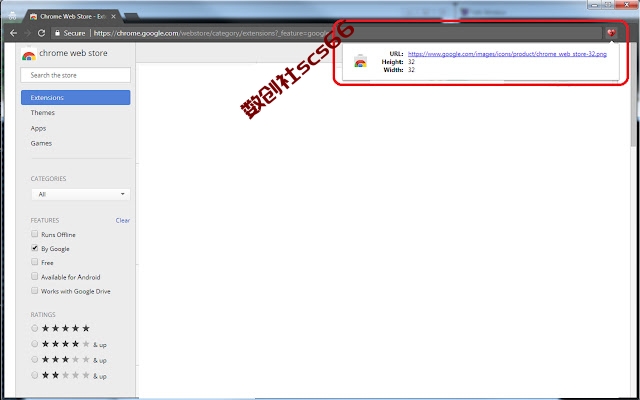The image size is (640, 400).
Task: Click the FEATURES label
Action: point(45,220)
